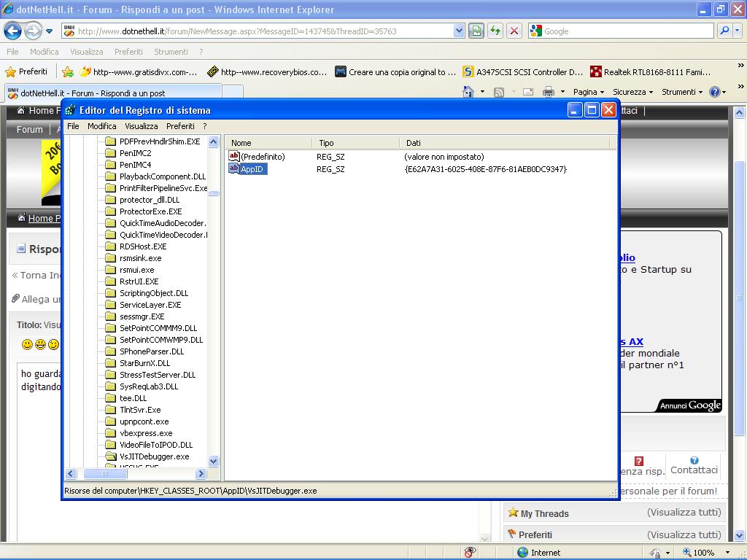Click registry tree horizontal scrollbar right arrow
747x560 pixels.
(201, 473)
